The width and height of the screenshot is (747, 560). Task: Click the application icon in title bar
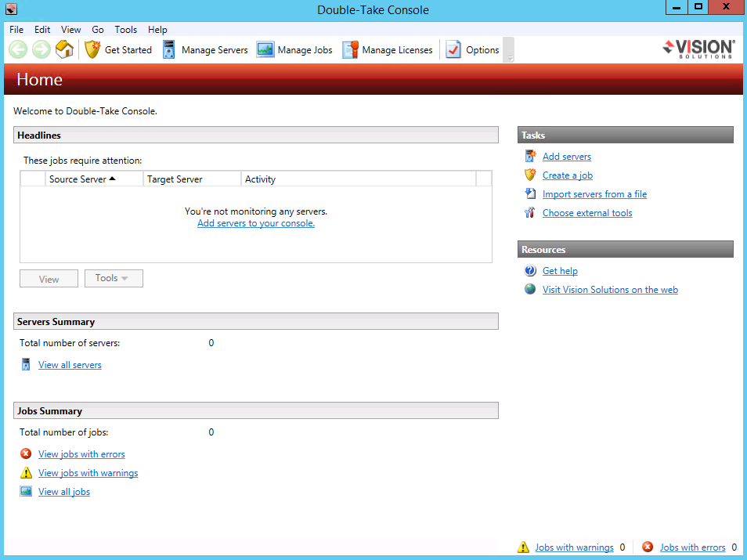pyautogui.click(x=11, y=9)
